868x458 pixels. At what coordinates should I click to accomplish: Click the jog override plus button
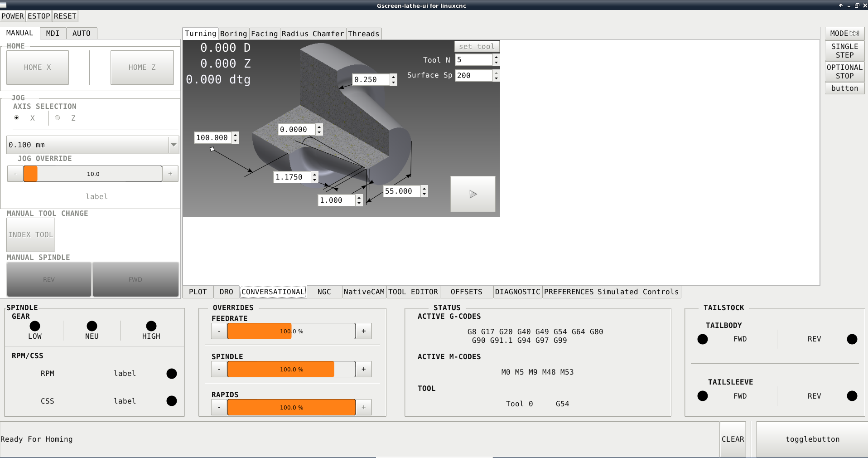click(170, 174)
